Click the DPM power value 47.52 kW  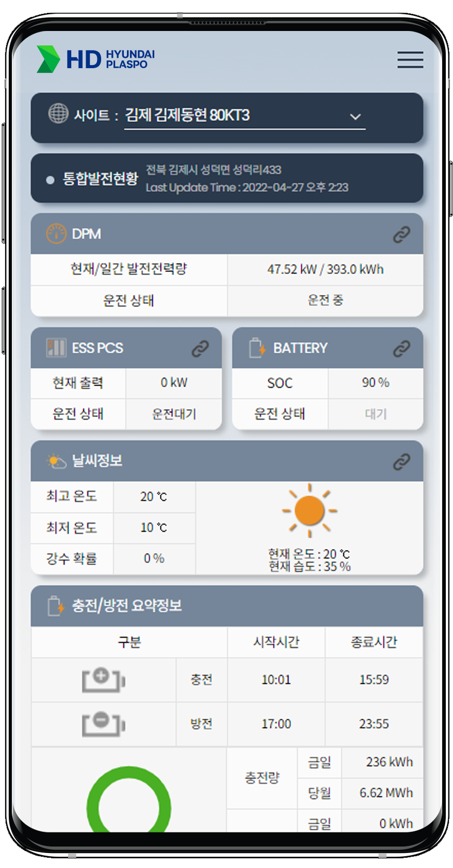pos(291,270)
